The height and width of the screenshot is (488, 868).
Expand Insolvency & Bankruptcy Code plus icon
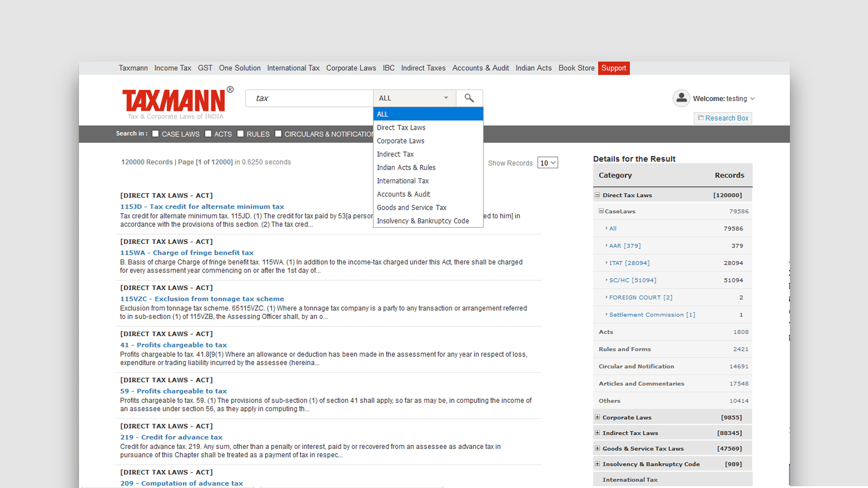click(x=597, y=464)
